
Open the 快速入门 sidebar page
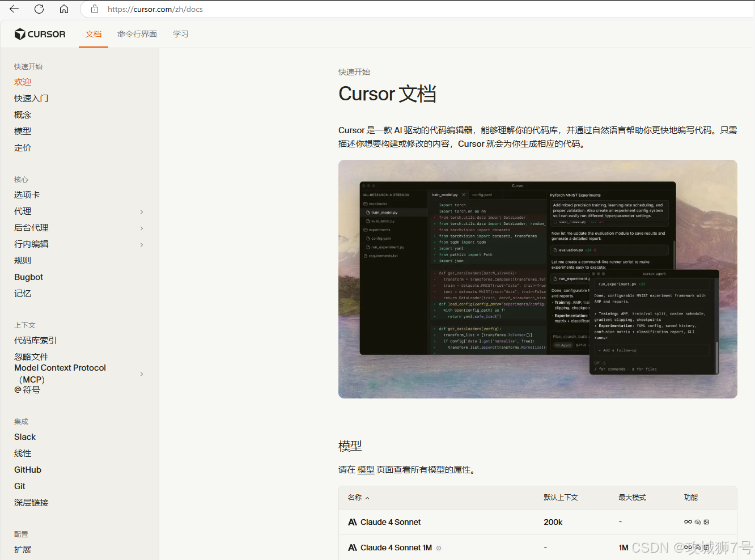pos(31,99)
